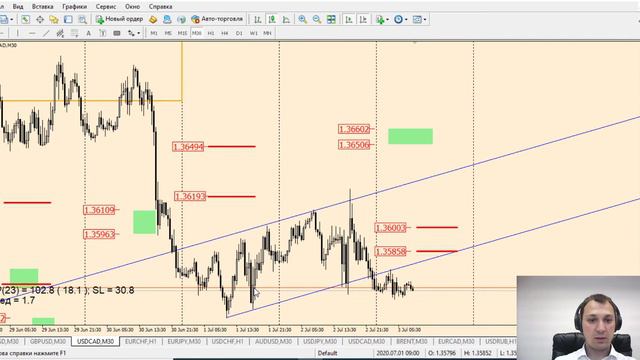This screenshot has height=360, width=640.
Task: Switch to the GBPUSD,M30 chart tab
Action: click(x=47, y=341)
